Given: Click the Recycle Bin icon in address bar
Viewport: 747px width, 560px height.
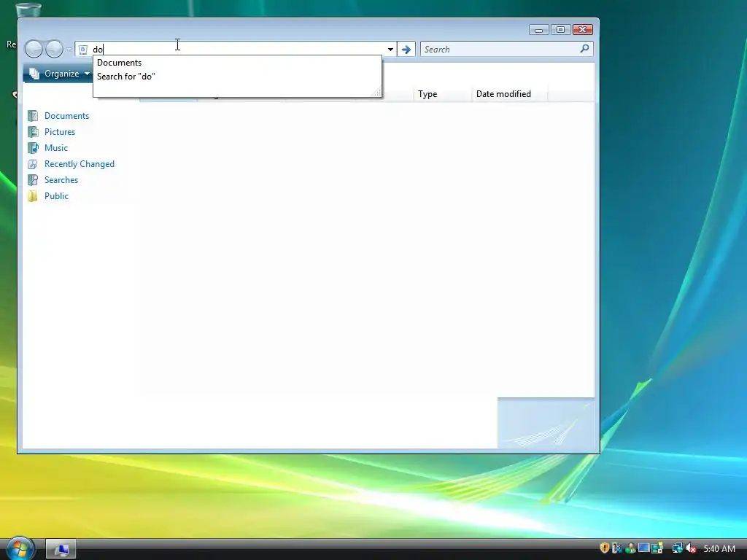Looking at the screenshot, I should [x=83, y=50].
